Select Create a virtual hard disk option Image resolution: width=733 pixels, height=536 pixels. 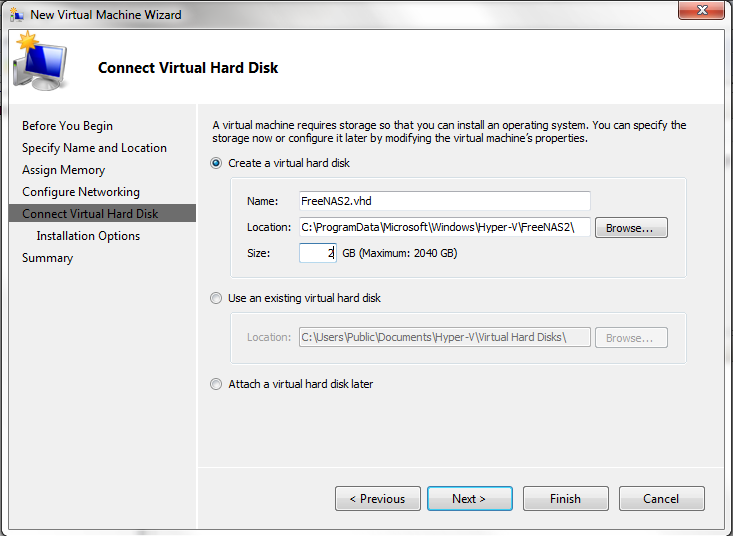[x=217, y=163]
